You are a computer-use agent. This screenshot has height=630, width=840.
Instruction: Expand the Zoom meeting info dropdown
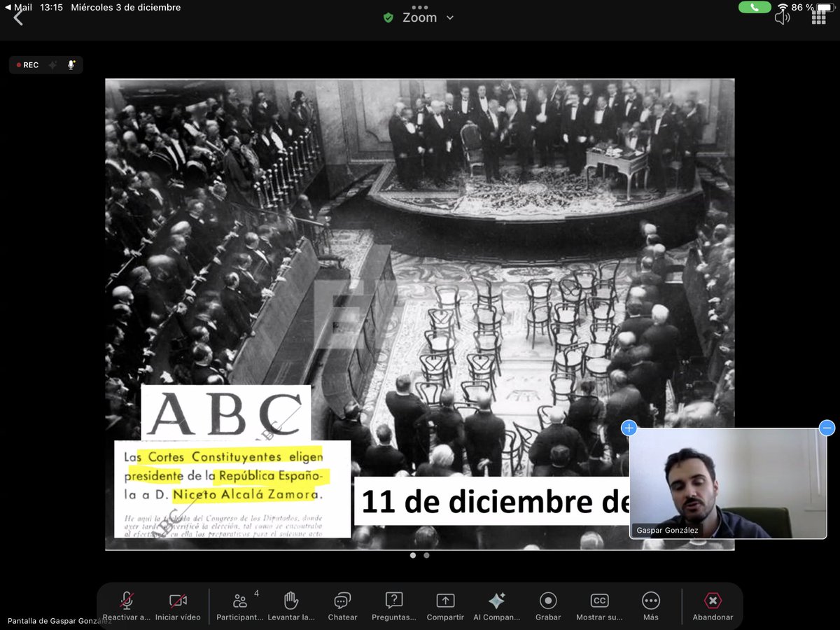450,18
